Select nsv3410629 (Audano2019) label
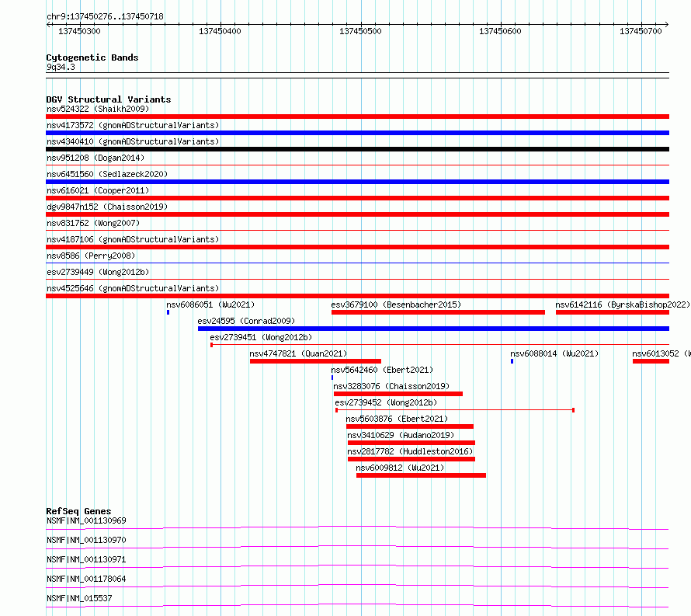Image resolution: width=691 pixels, height=616 pixels. pyautogui.click(x=401, y=435)
